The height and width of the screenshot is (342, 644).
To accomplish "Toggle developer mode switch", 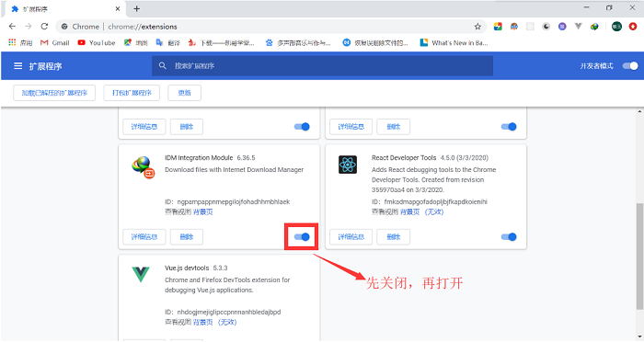I will [x=630, y=65].
